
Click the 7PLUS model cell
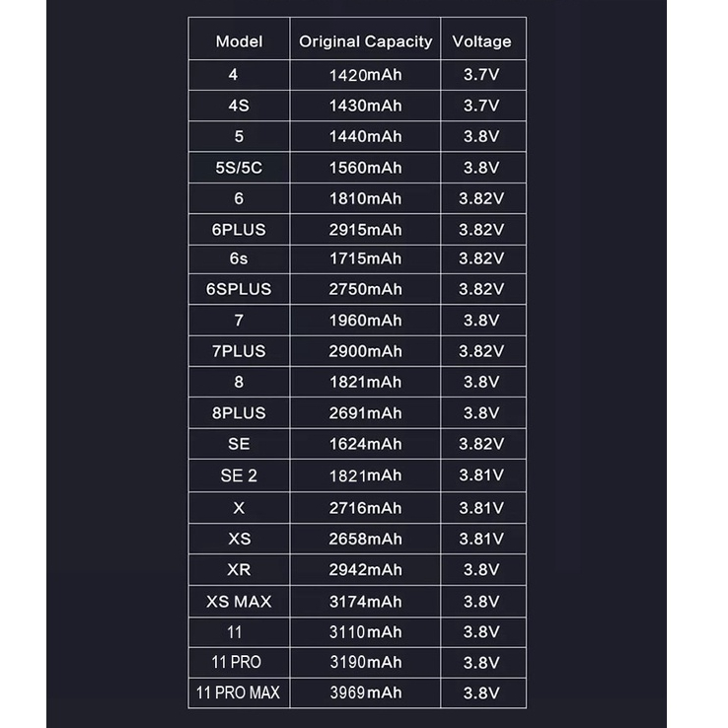tap(239, 351)
